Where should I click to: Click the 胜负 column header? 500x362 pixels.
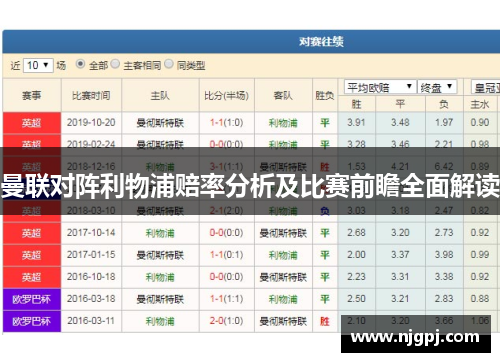[x=325, y=96]
